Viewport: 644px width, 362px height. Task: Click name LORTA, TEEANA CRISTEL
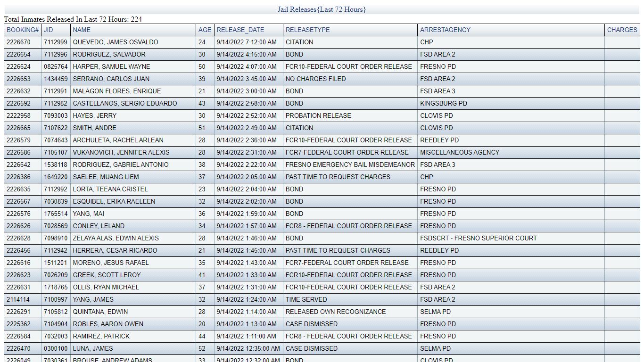pos(110,189)
